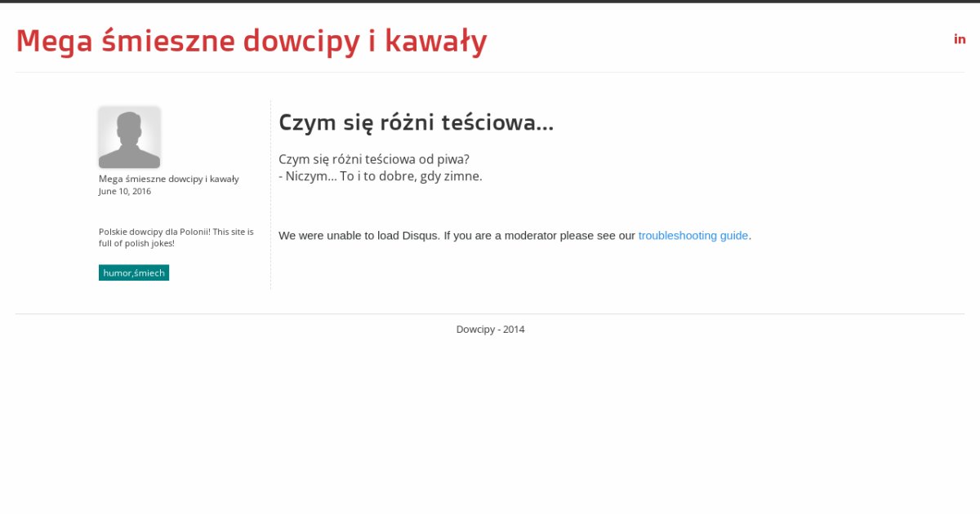This screenshot has height=514, width=980.
Task: Click the gray author avatar silhouette
Action: pos(129,137)
